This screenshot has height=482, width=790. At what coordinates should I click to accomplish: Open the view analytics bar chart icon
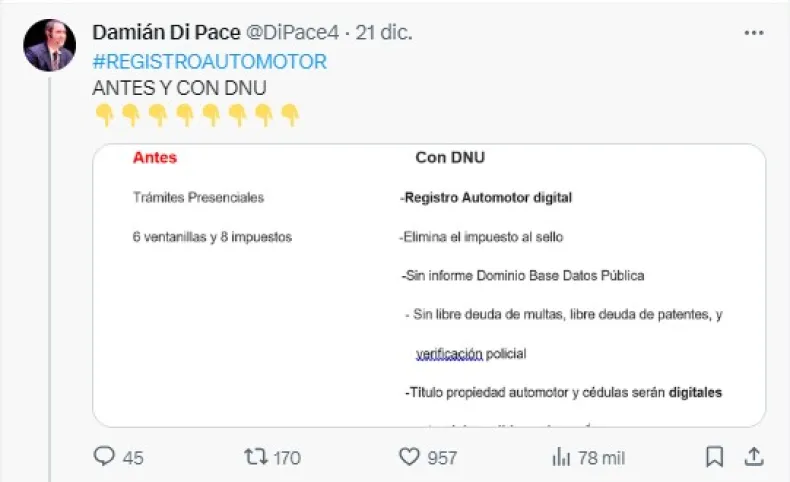561,457
